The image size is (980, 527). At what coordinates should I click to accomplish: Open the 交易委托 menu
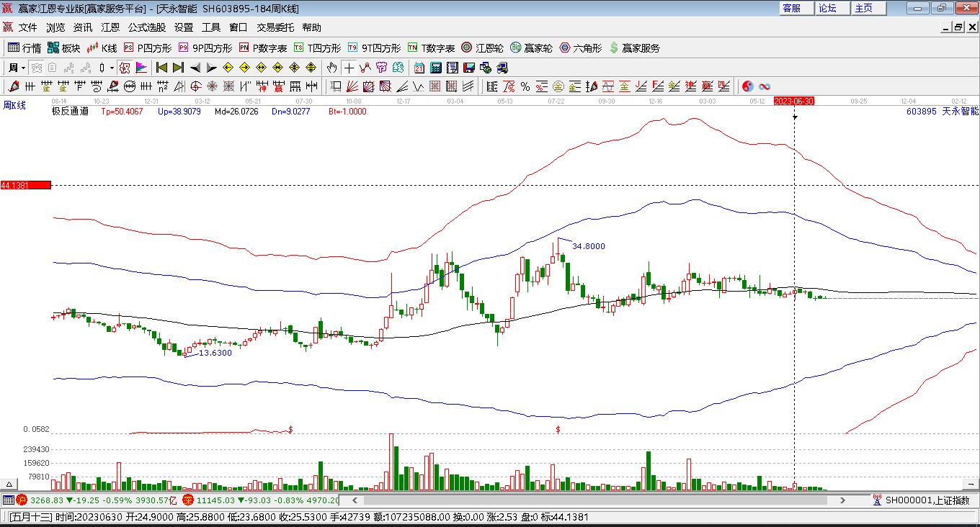coord(275,27)
